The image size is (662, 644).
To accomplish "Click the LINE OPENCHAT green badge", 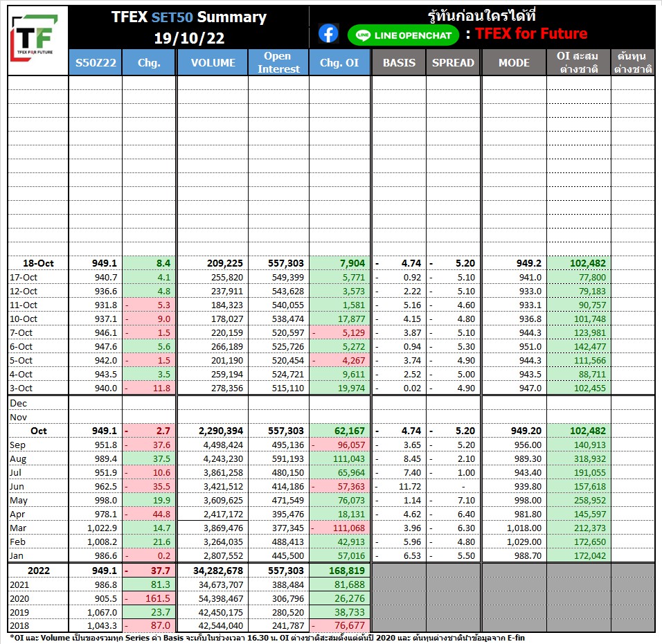I will [x=403, y=35].
